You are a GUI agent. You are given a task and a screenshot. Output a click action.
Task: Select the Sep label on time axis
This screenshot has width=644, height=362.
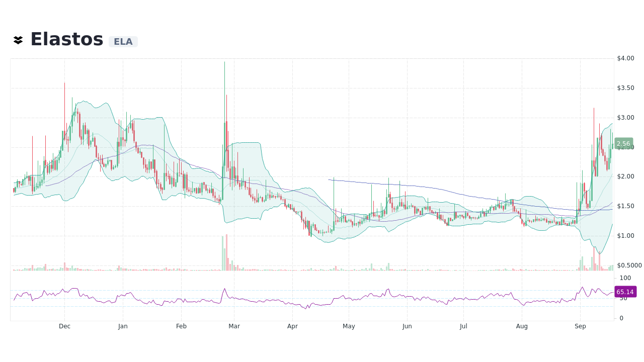point(580,326)
